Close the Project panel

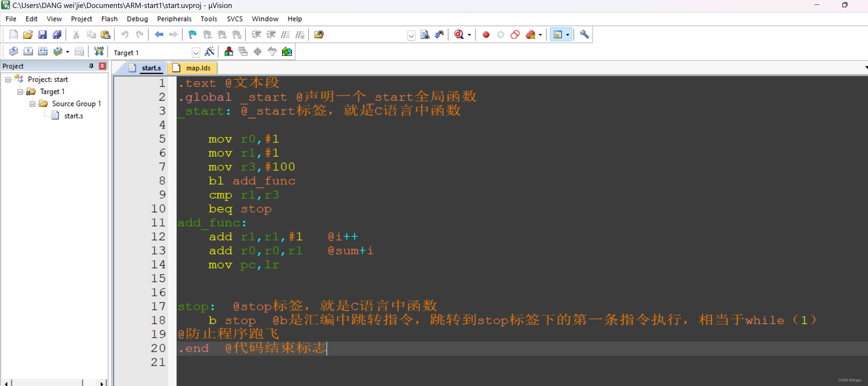pos(102,66)
